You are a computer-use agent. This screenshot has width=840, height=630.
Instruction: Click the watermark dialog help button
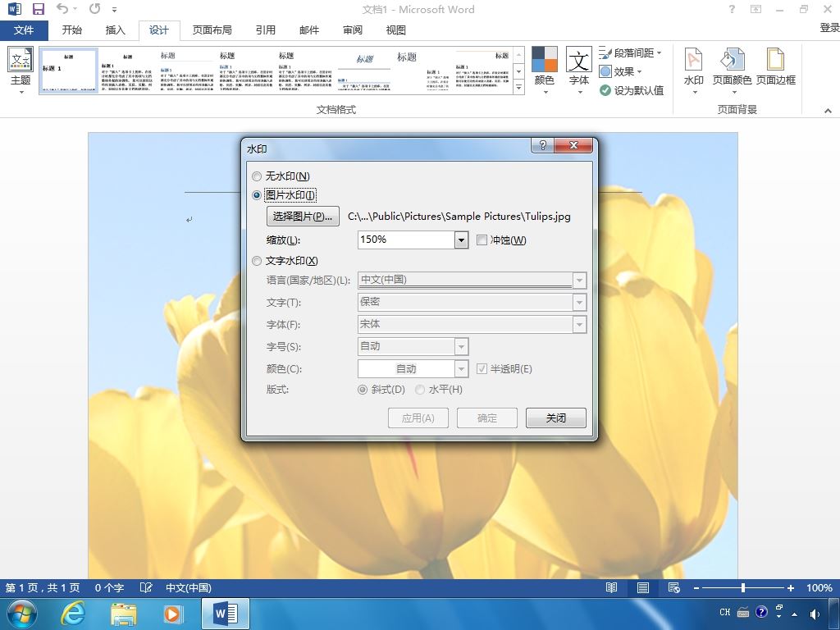(543, 145)
